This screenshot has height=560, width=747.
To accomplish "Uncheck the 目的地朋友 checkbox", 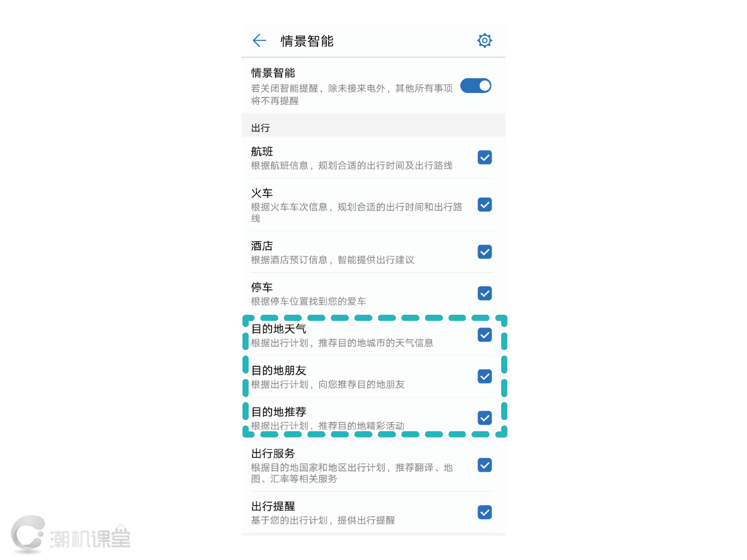I will pos(484,376).
